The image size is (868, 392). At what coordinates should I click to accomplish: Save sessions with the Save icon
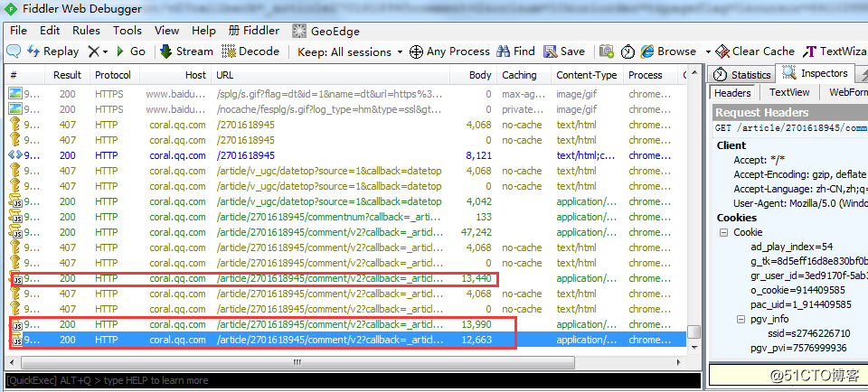564,51
